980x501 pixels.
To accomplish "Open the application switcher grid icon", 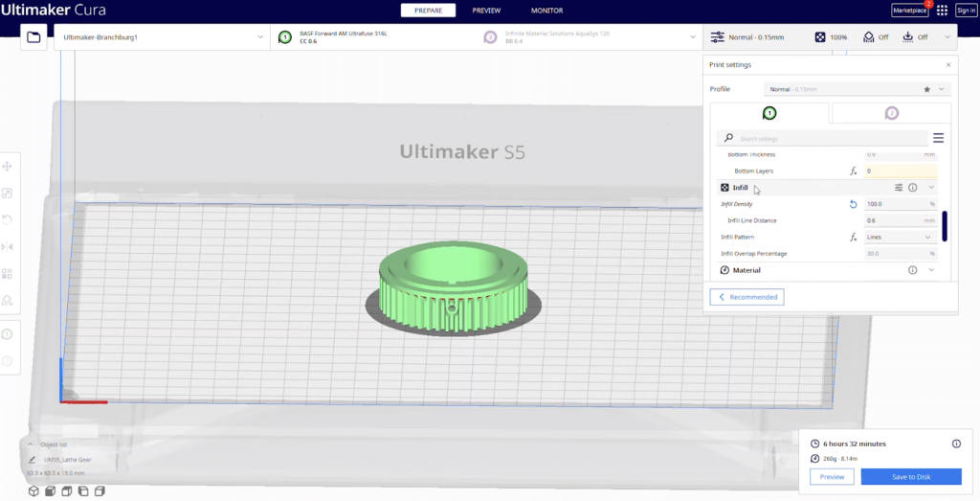I will pyautogui.click(x=942, y=10).
